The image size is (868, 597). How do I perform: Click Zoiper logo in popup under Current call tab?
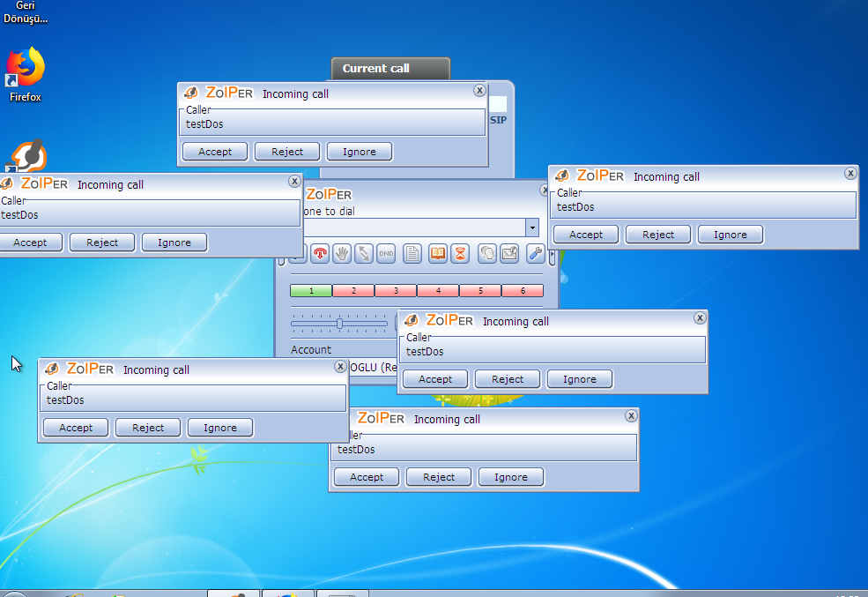coord(228,93)
